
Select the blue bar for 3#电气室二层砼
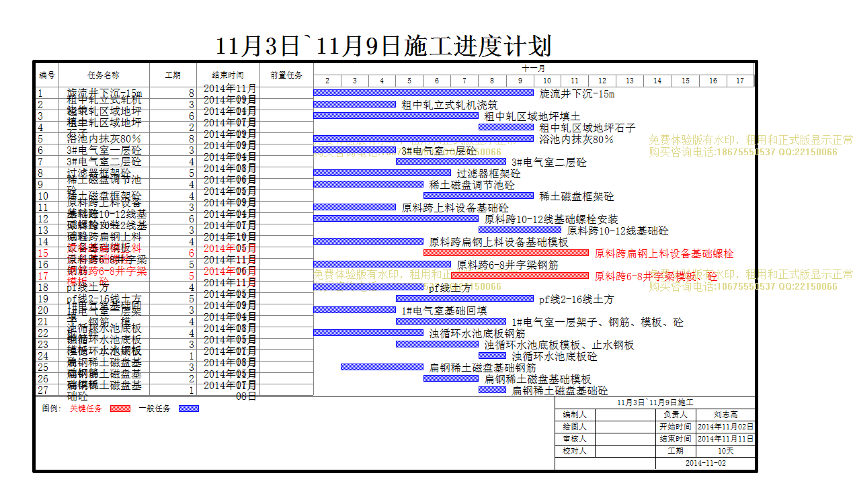click(451, 161)
